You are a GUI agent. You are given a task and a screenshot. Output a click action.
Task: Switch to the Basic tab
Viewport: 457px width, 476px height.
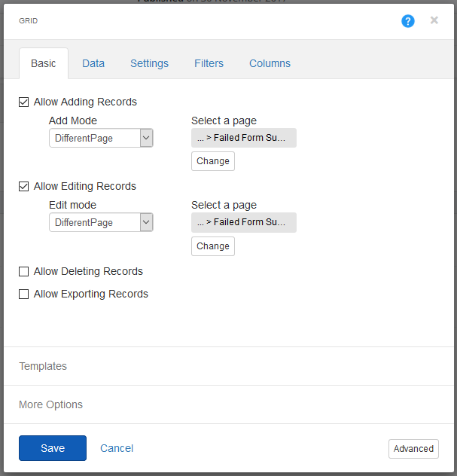pos(44,63)
